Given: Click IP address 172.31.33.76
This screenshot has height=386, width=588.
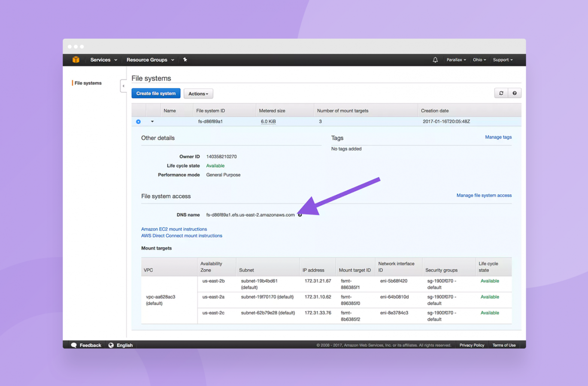Looking at the screenshot, I should 318,313.
